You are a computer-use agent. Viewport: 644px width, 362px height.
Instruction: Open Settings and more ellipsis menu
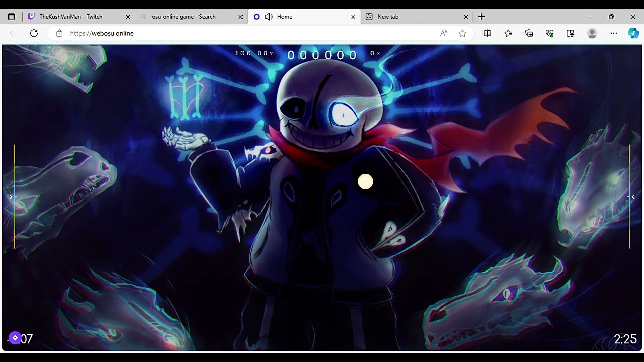(613, 33)
